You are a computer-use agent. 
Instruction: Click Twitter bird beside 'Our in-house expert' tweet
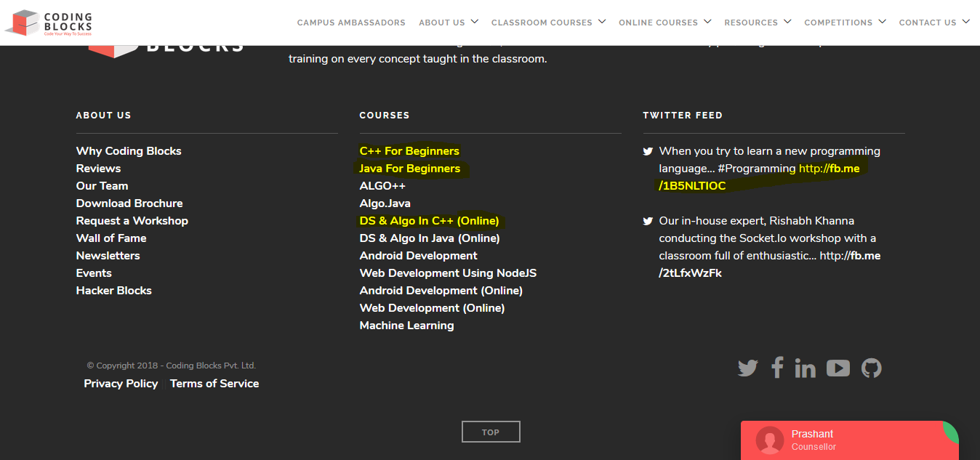pos(648,221)
